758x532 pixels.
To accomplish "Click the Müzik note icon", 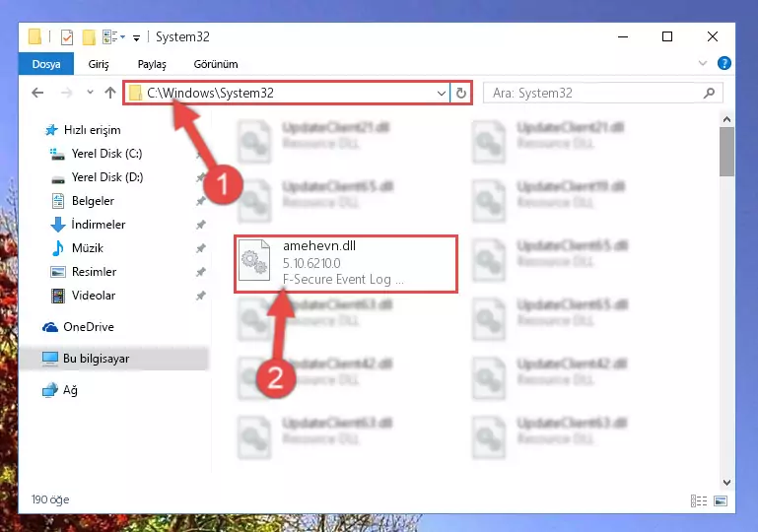I will pos(57,248).
